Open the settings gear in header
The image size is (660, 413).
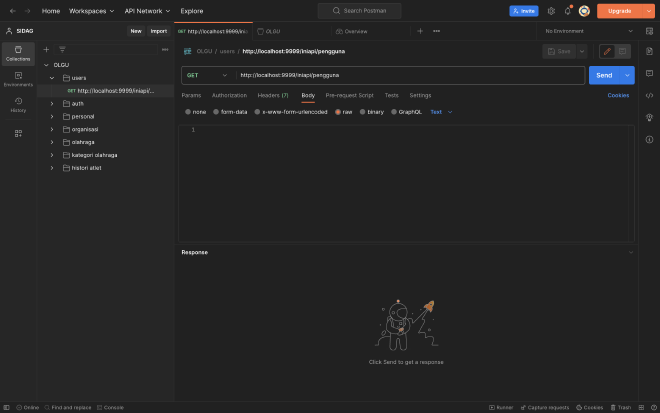[551, 11]
